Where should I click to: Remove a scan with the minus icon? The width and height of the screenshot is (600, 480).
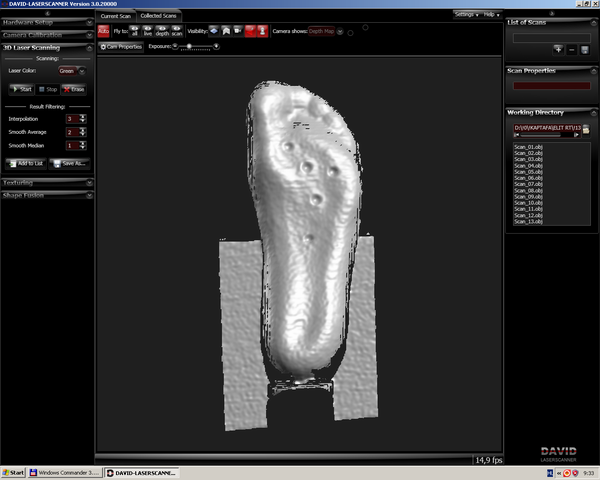[x=571, y=49]
